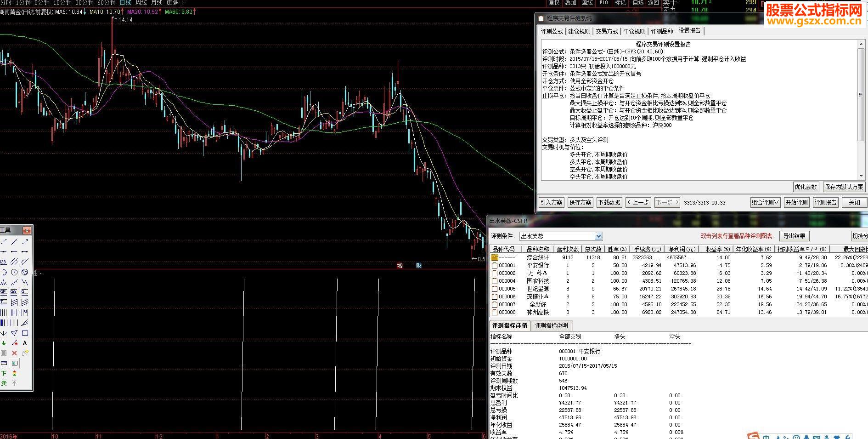Click report scrollbar up arrow

click(861, 44)
